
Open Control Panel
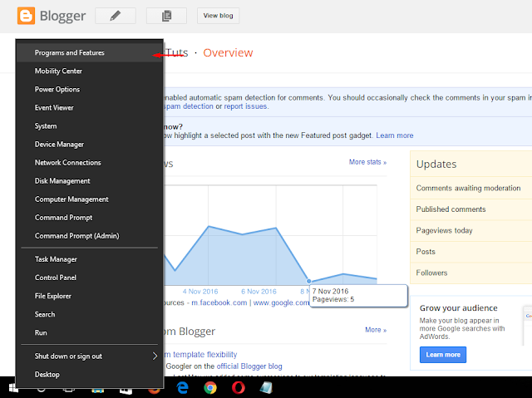[90, 278]
